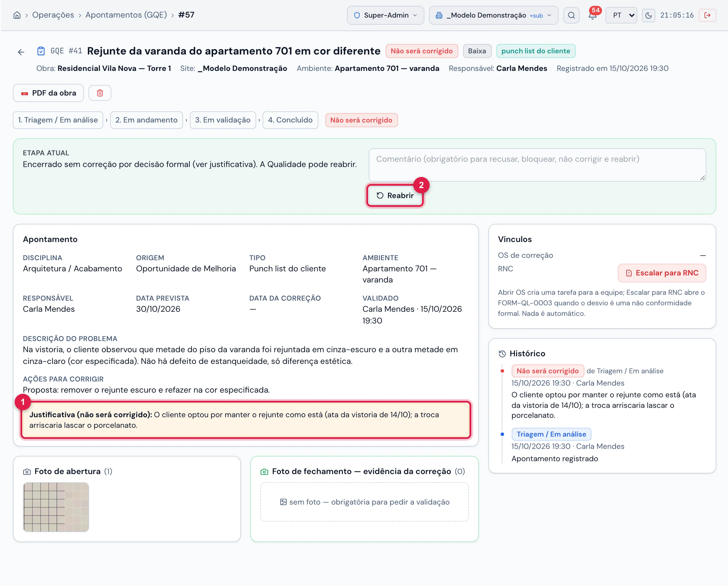
Task: Click Justificativa (não será corrigido) note
Action: pyautogui.click(x=246, y=420)
